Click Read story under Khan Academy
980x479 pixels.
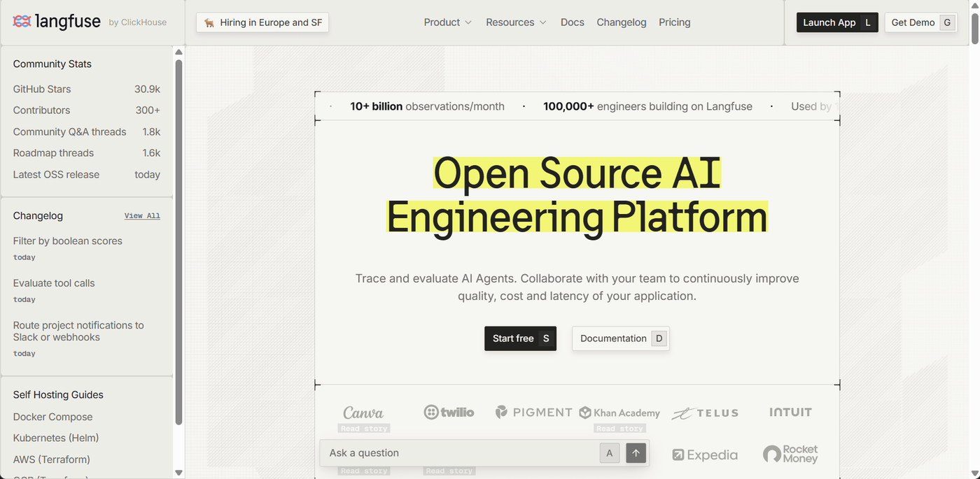(x=619, y=428)
